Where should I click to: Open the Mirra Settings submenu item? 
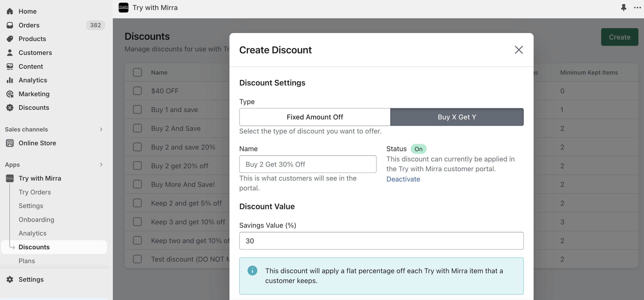click(x=31, y=206)
